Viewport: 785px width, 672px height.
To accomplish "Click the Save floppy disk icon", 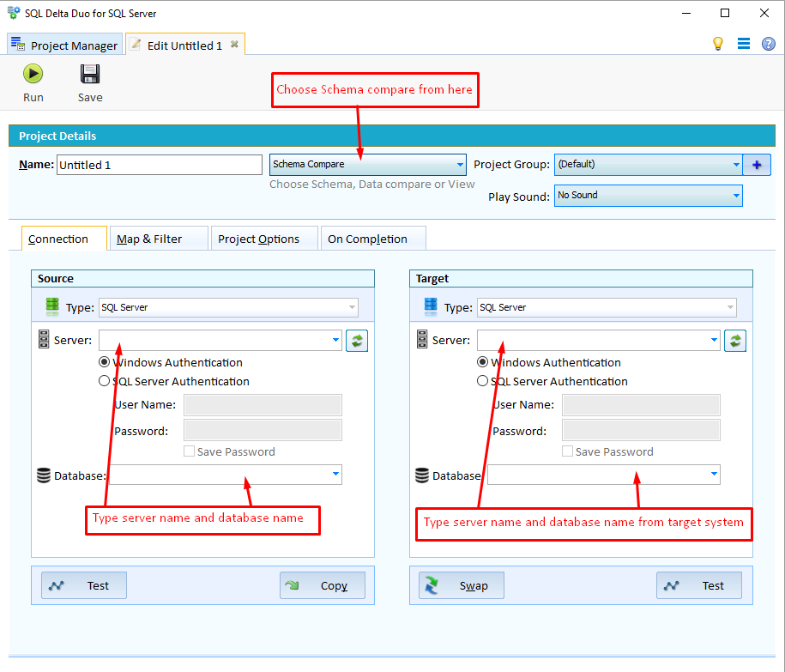I will (x=89, y=75).
